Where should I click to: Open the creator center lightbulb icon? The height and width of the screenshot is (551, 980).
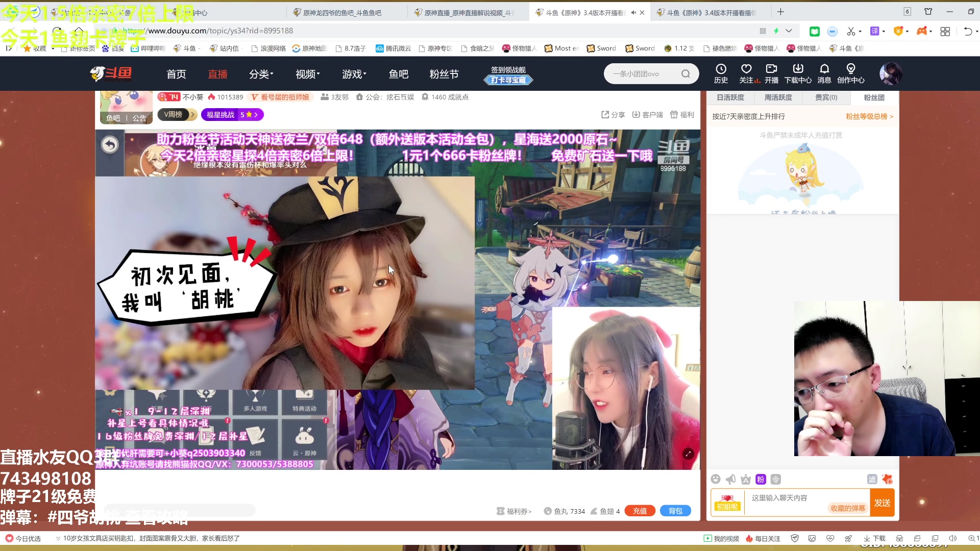pos(851,69)
